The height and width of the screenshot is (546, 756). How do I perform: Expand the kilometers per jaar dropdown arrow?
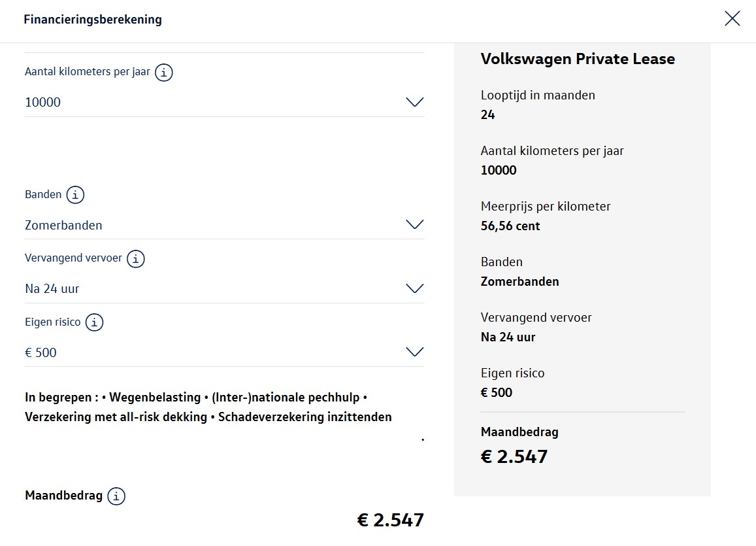coord(415,102)
